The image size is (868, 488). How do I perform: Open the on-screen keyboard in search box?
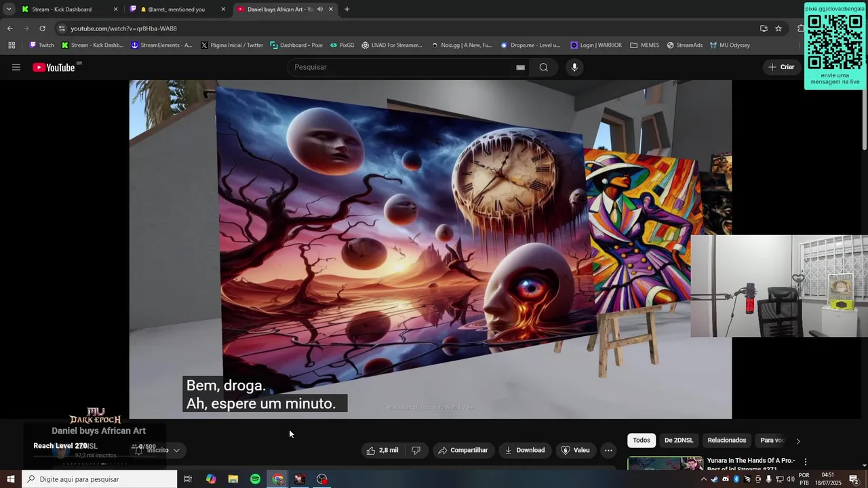pyautogui.click(x=520, y=67)
